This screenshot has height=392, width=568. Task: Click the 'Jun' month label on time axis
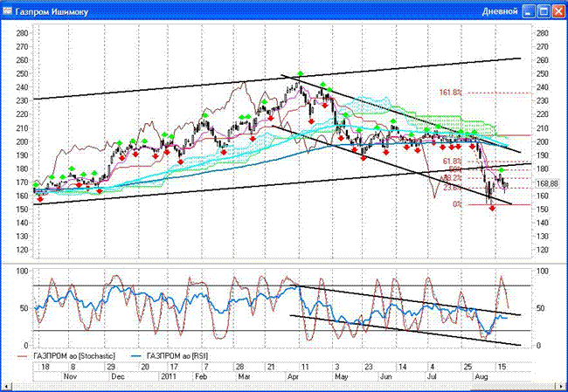385,376
